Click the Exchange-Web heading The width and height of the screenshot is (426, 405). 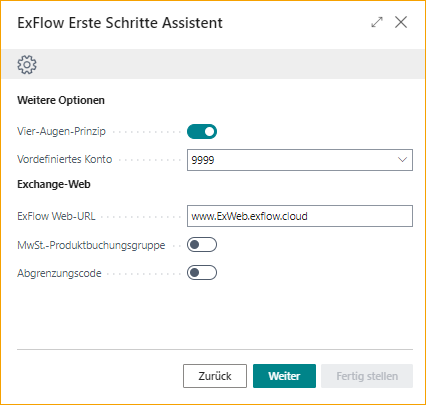54,184
